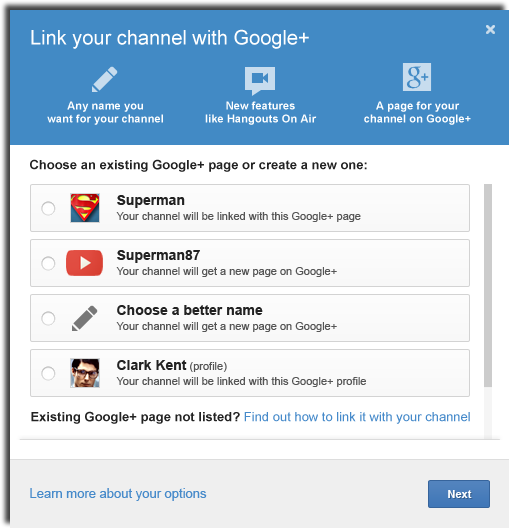
Task: Close the Link your channel dialog
Action: (490, 29)
